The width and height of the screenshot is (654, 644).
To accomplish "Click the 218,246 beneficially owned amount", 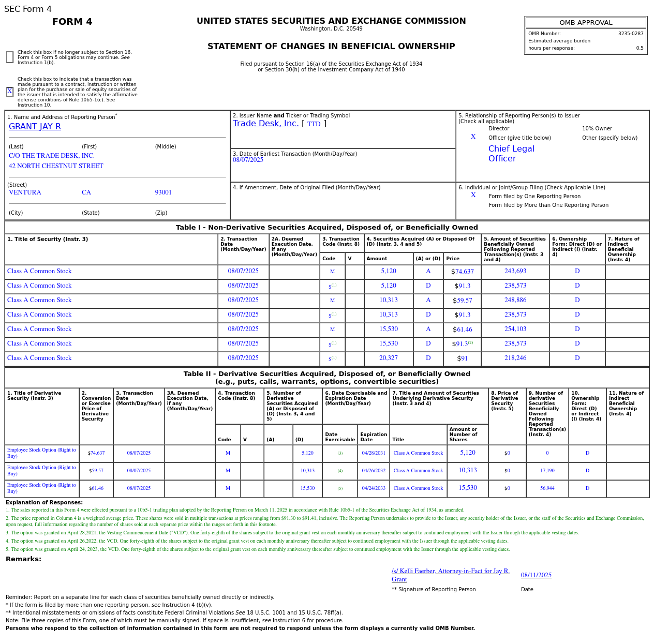I will coord(515,358).
